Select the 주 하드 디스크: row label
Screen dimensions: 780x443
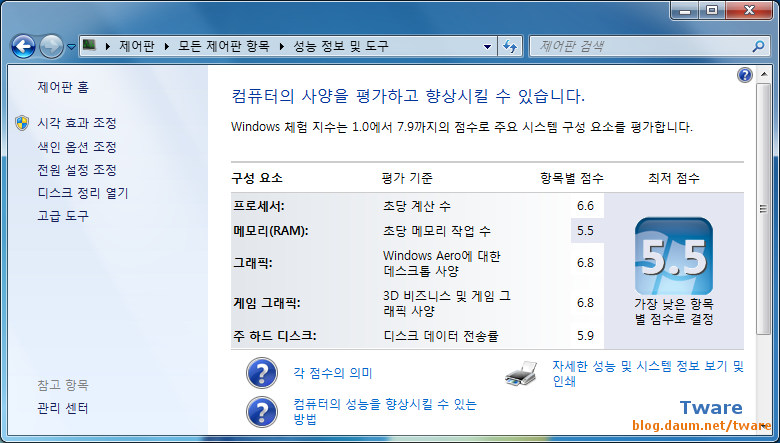[275, 336]
